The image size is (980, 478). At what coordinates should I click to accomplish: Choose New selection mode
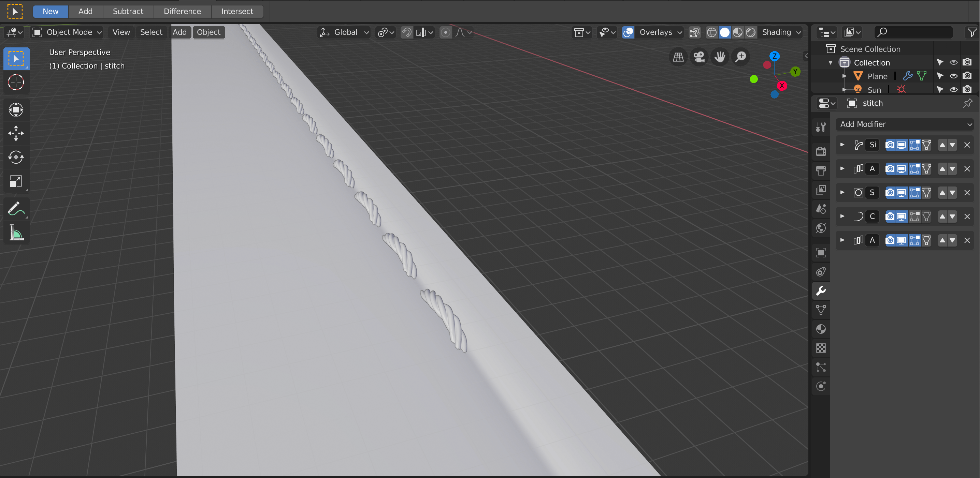[51, 11]
